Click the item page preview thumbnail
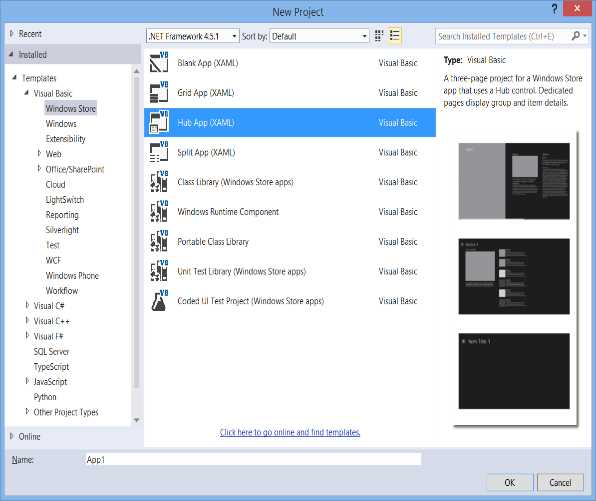The height and width of the screenshot is (501, 596). pyautogui.click(x=514, y=371)
